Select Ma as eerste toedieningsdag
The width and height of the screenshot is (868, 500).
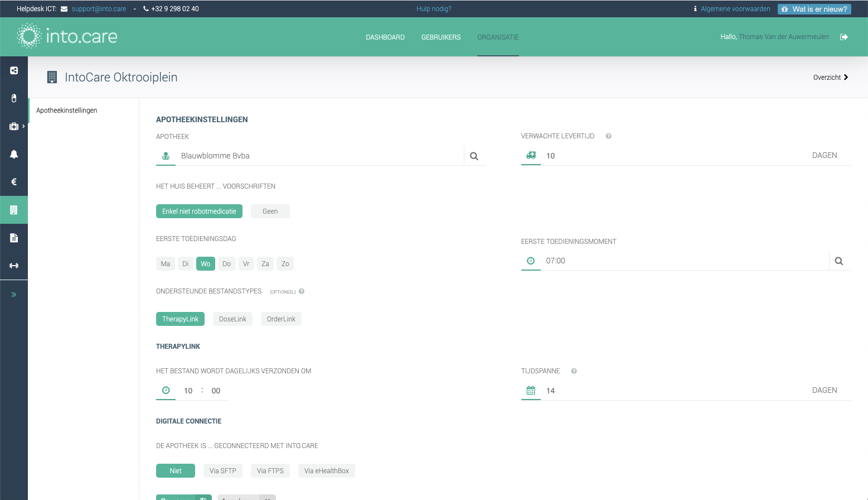(x=166, y=264)
